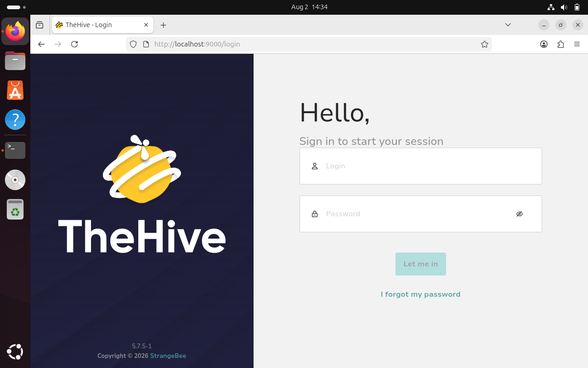The width and height of the screenshot is (588, 368).
Task: Click the Login username field
Action: tap(421, 166)
